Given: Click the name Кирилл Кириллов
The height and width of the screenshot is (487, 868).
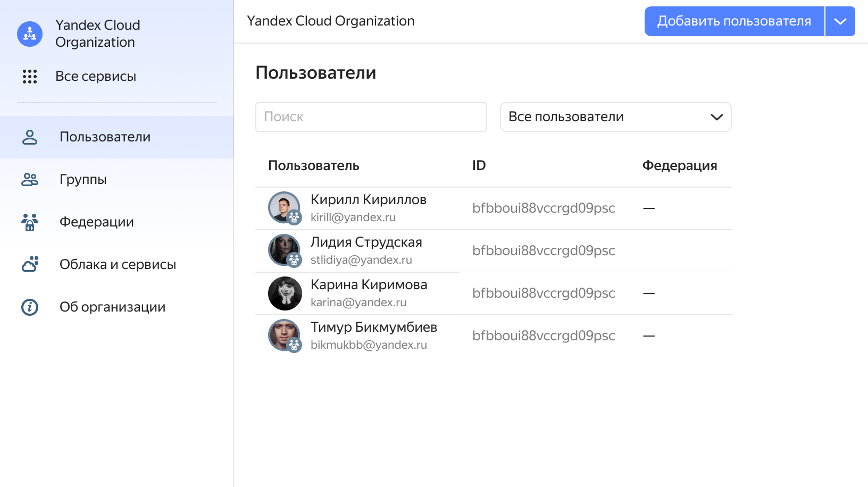Looking at the screenshot, I should 369,200.
